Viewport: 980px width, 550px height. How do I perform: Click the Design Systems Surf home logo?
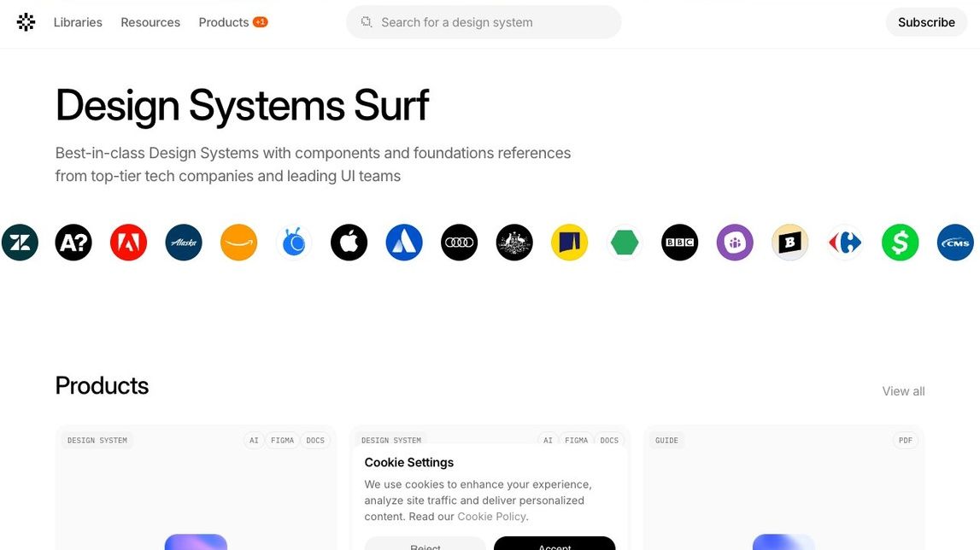click(x=26, y=22)
